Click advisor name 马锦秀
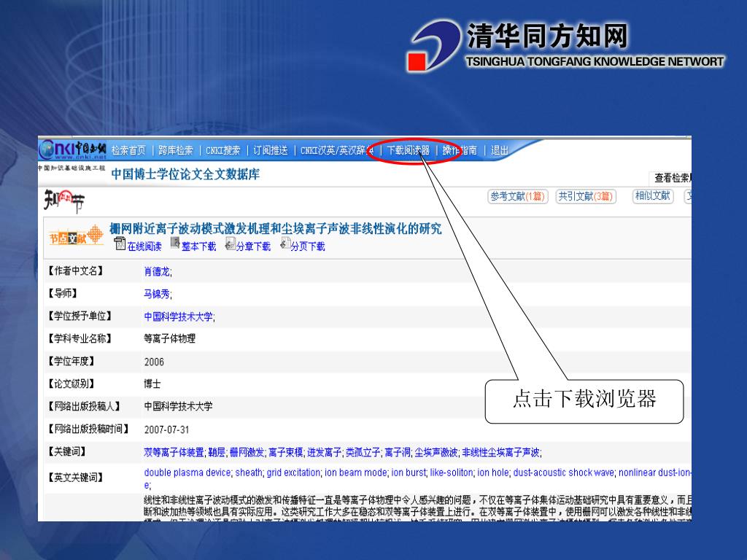Image resolution: width=747 pixels, height=560 pixels. coord(157,294)
